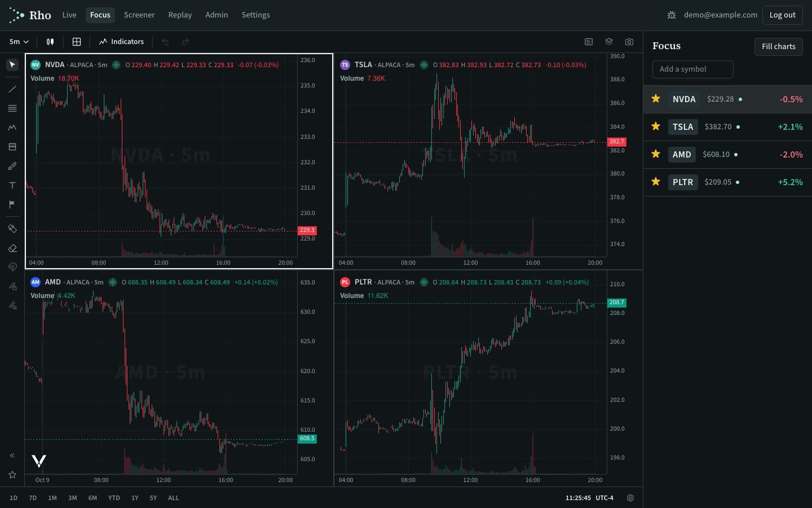
Task: Unstar the NVDA watchlist entry
Action: [x=656, y=99]
